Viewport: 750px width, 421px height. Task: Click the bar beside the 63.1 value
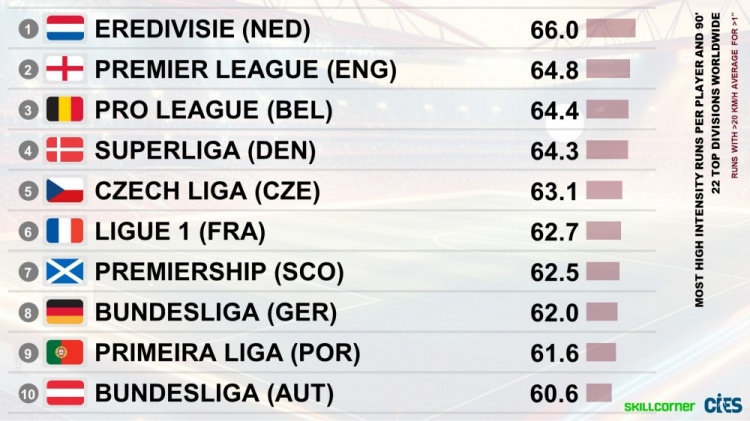tap(604, 190)
